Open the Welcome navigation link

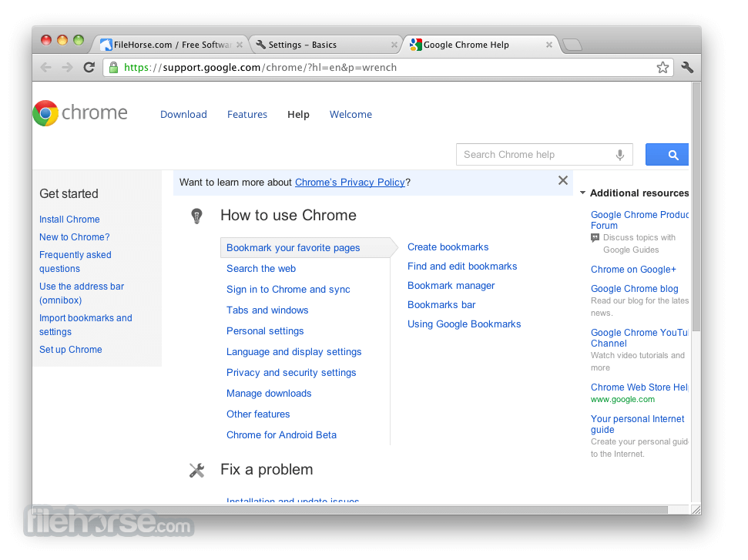[351, 115]
